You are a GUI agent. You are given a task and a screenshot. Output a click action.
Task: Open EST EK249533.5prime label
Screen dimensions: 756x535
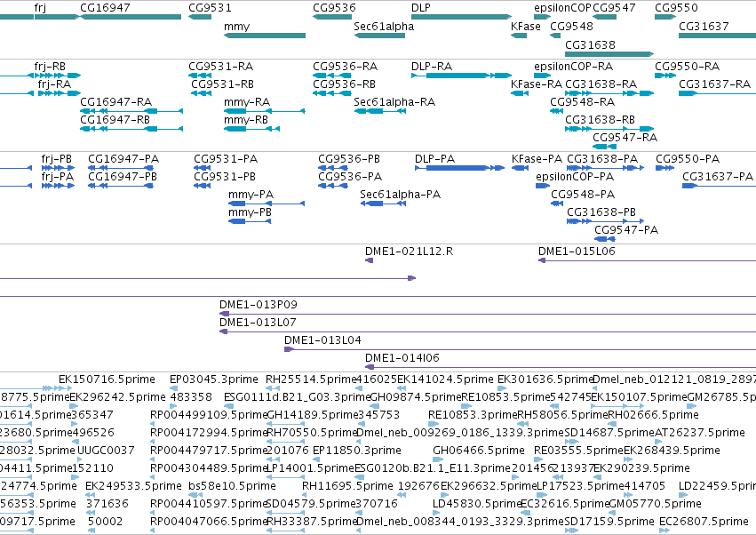pyautogui.click(x=133, y=486)
